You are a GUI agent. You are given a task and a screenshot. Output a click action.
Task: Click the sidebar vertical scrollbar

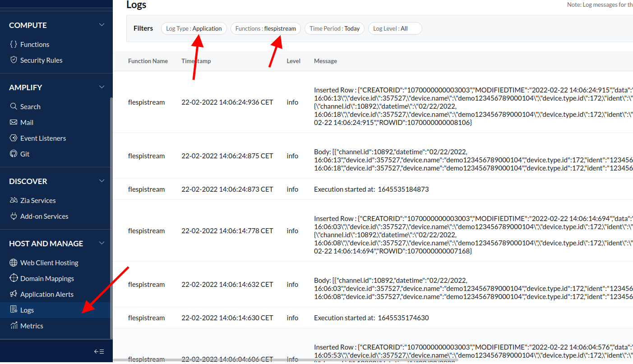tap(111, 218)
